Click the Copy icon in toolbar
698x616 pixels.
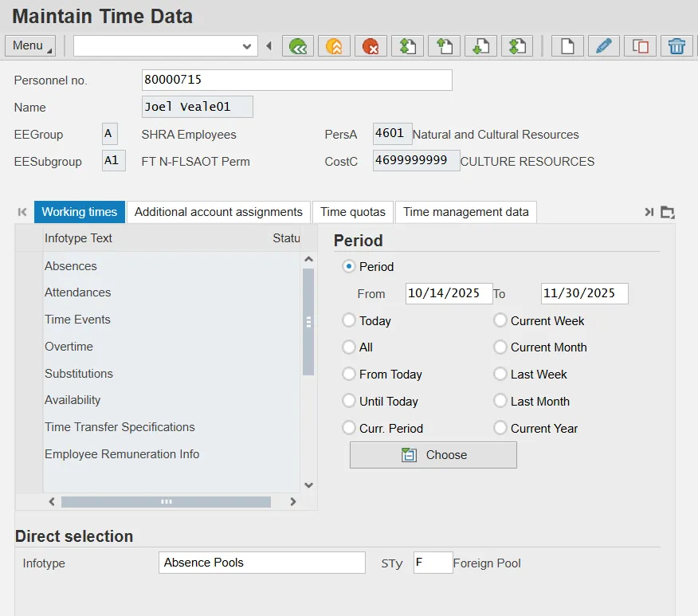point(640,46)
